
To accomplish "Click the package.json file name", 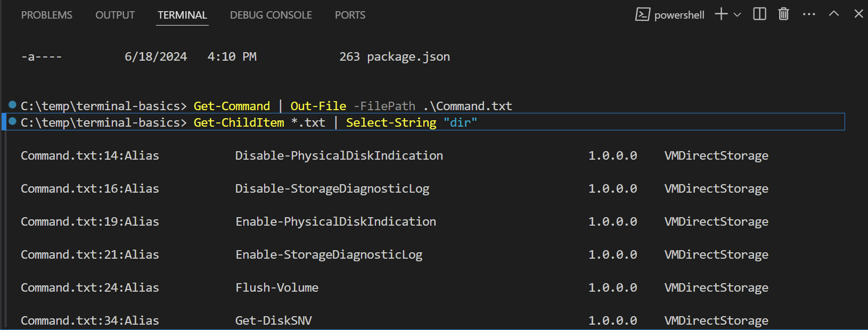I will coord(408,56).
